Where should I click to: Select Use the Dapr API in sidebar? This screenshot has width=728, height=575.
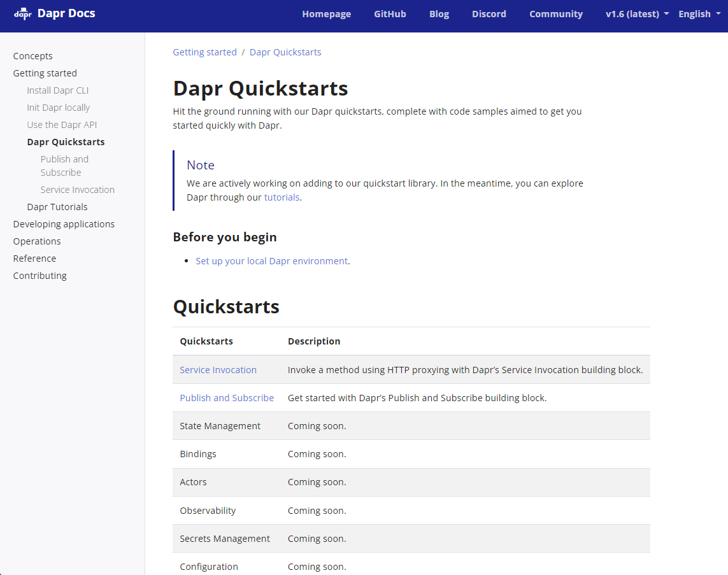click(62, 125)
